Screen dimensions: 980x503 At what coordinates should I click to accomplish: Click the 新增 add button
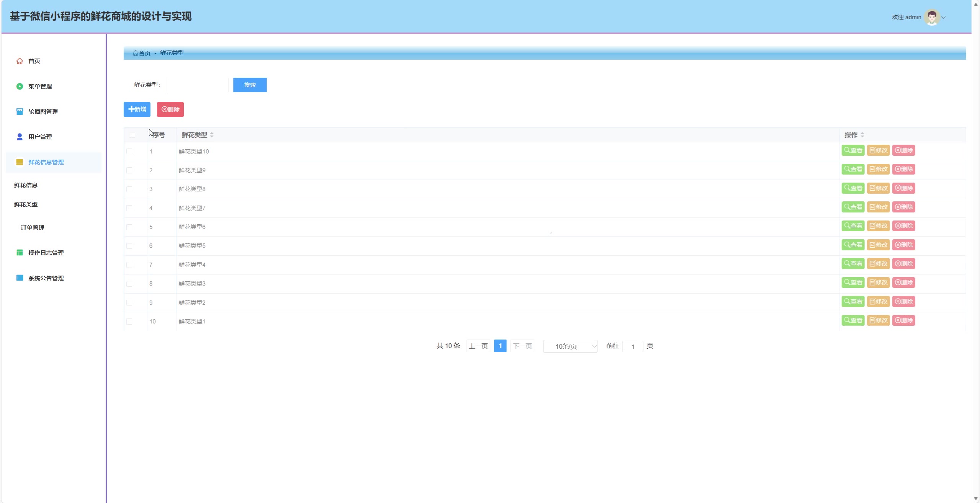(x=137, y=109)
